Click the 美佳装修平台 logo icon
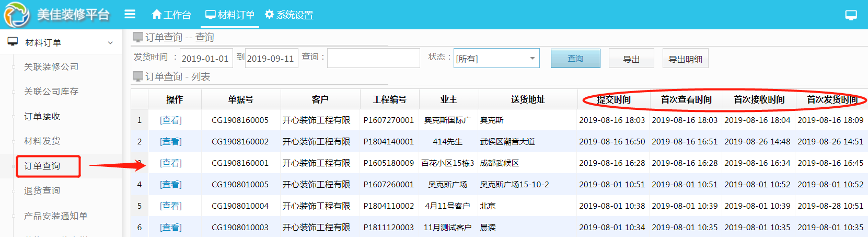The width and height of the screenshot is (868, 237). 17,14
